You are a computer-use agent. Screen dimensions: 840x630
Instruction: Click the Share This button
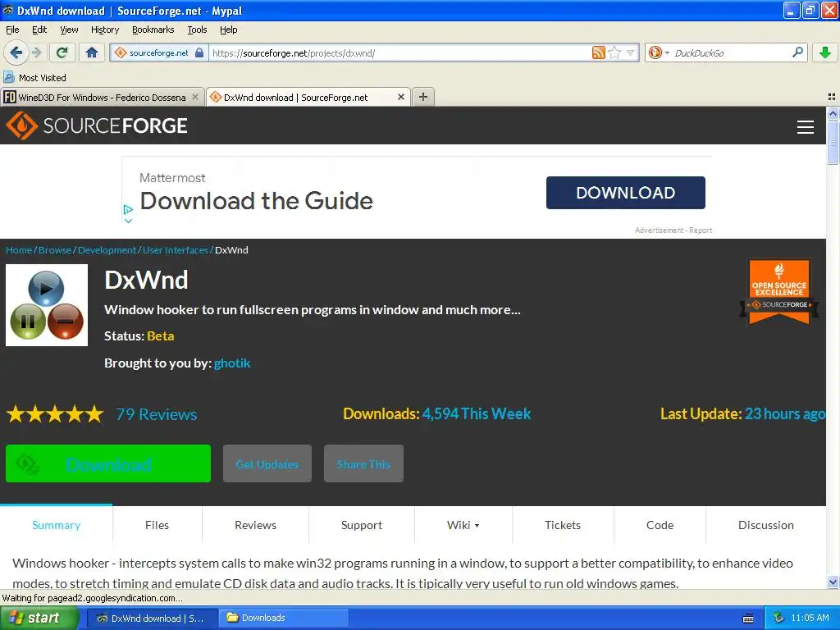click(363, 463)
